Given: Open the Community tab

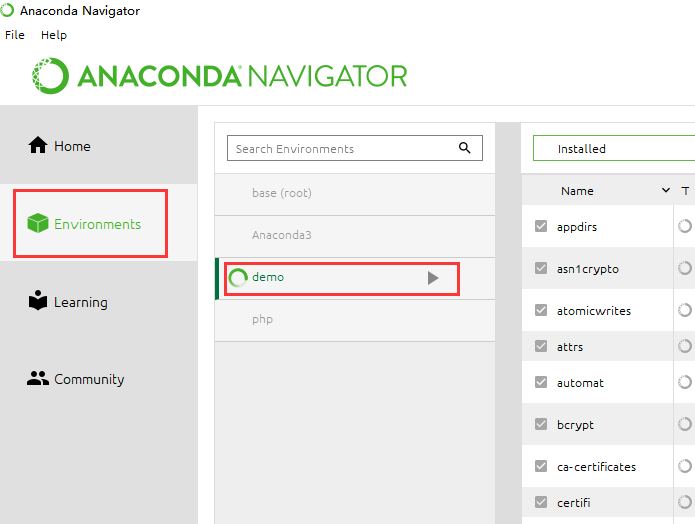Looking at the screenshot, I should pyautogui.click(x=98, y=379).
